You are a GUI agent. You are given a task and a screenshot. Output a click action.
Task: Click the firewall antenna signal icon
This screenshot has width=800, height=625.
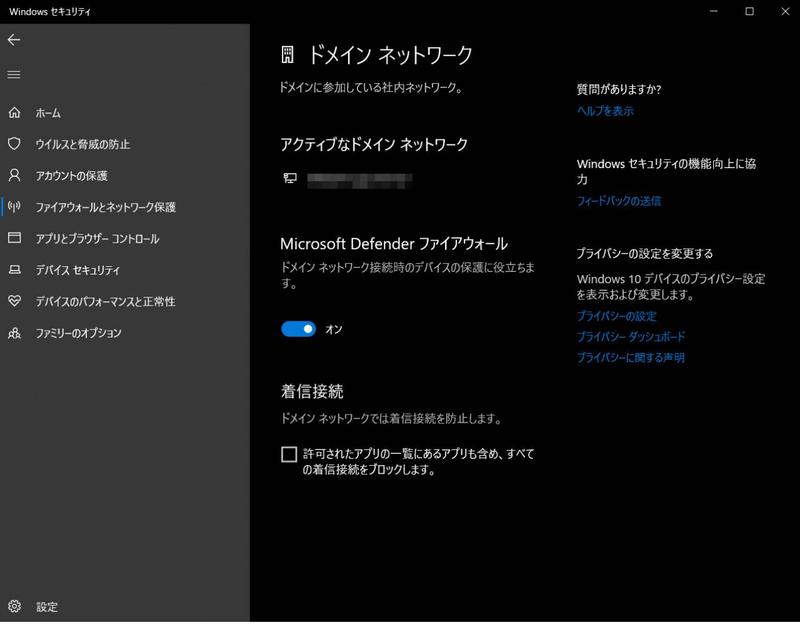[14, 206]
